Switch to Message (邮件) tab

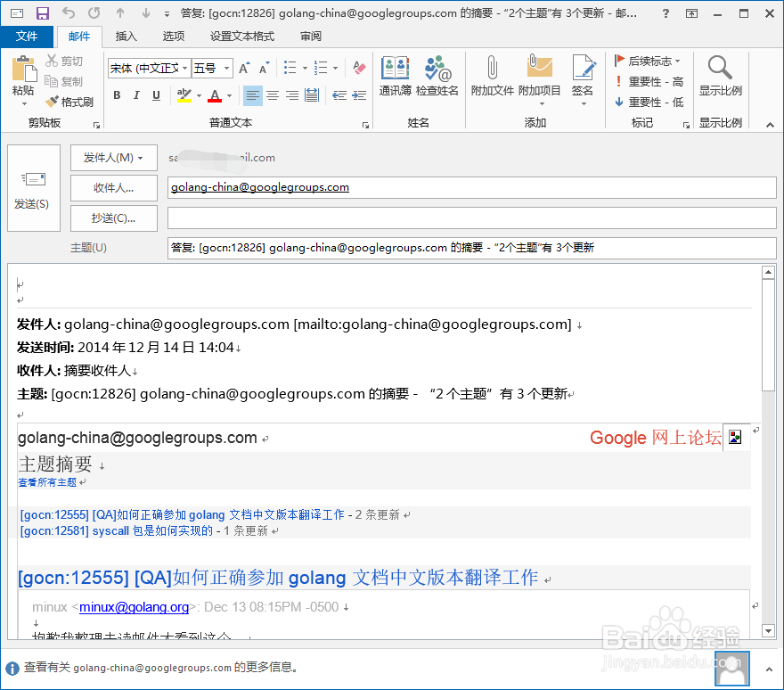(x=79, y=36)
